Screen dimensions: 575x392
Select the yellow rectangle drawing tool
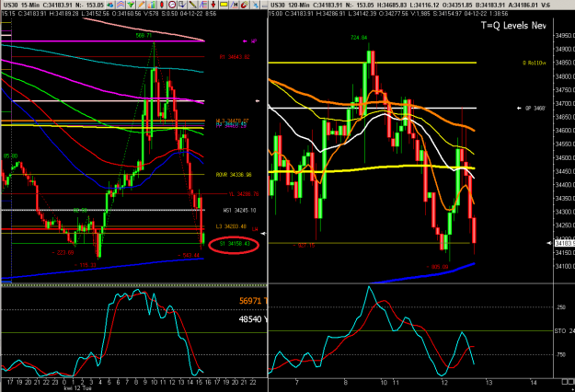point(224,5)
